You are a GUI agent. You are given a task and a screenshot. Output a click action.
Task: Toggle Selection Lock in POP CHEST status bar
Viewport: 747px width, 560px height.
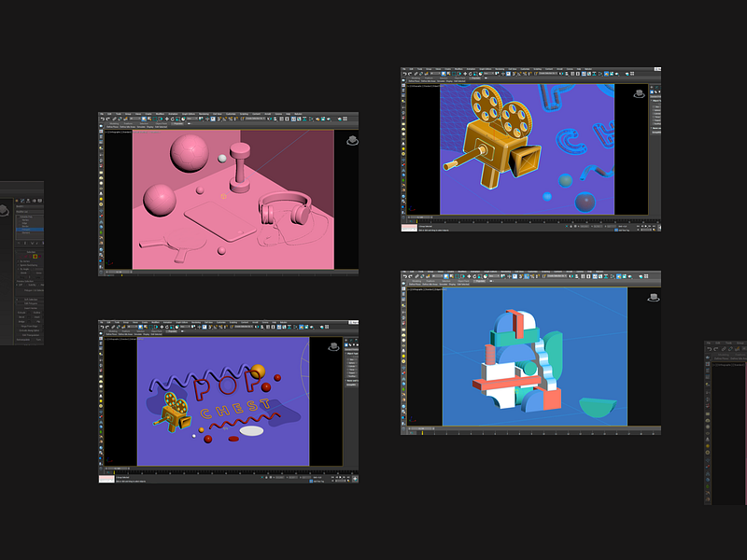pyautogui.click(x=266, y=478)
